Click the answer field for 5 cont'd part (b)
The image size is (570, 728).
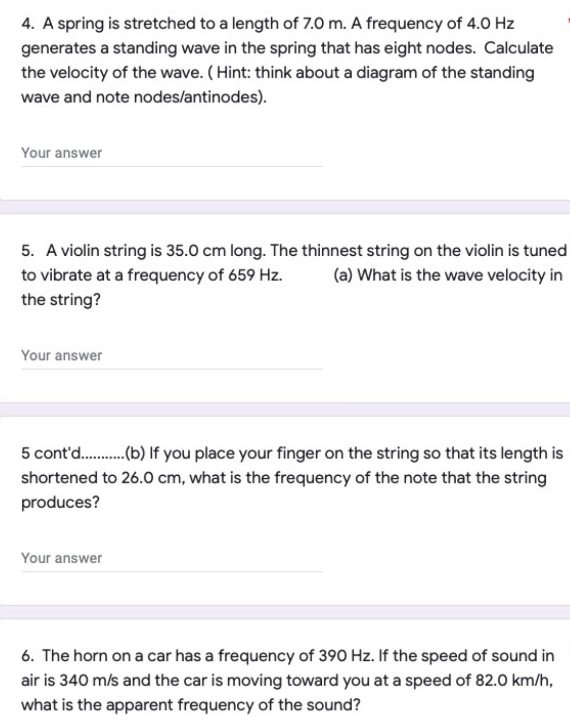pos(172,559)
